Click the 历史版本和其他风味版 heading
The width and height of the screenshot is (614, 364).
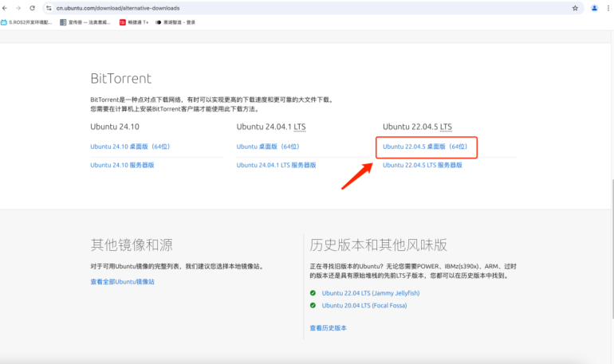[378, 245]
